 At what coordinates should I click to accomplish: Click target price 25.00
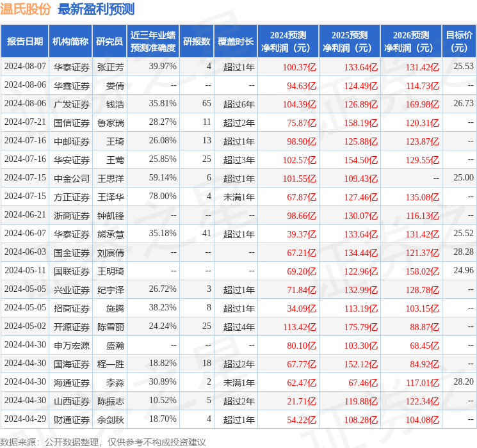(x=464, y=178)
